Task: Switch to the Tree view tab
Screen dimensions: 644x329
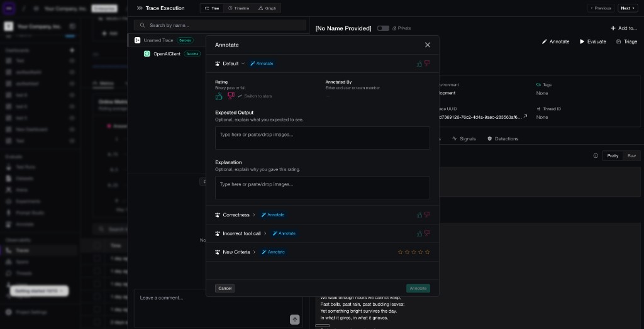Action: 212,8
